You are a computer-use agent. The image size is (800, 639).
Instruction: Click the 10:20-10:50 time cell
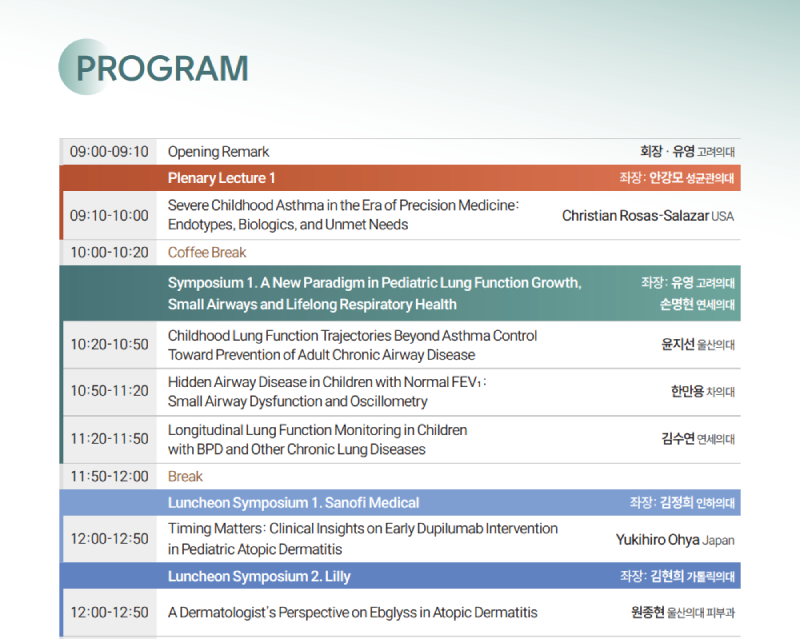[x=109, y=345]
